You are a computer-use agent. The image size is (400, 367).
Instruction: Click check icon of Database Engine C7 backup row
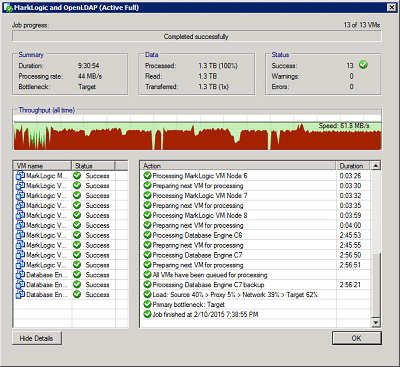coord(147,285)
